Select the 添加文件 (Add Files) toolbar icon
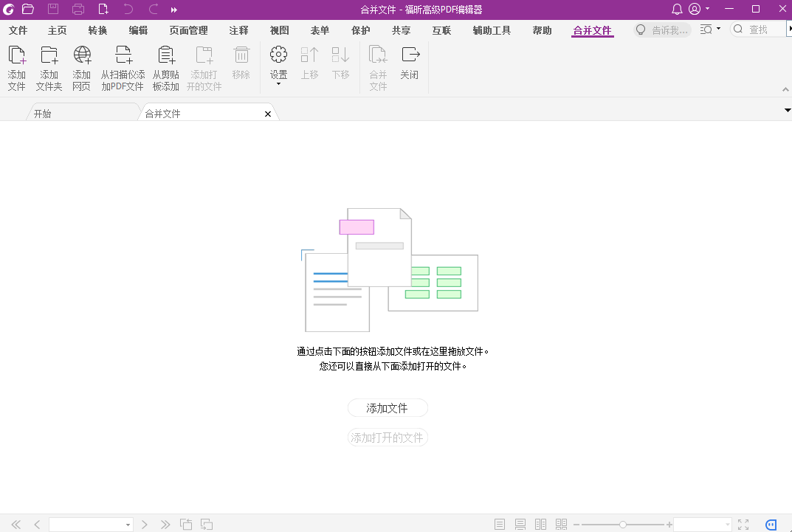The width and height of the screenshot is (792, 532). (17, 67)
